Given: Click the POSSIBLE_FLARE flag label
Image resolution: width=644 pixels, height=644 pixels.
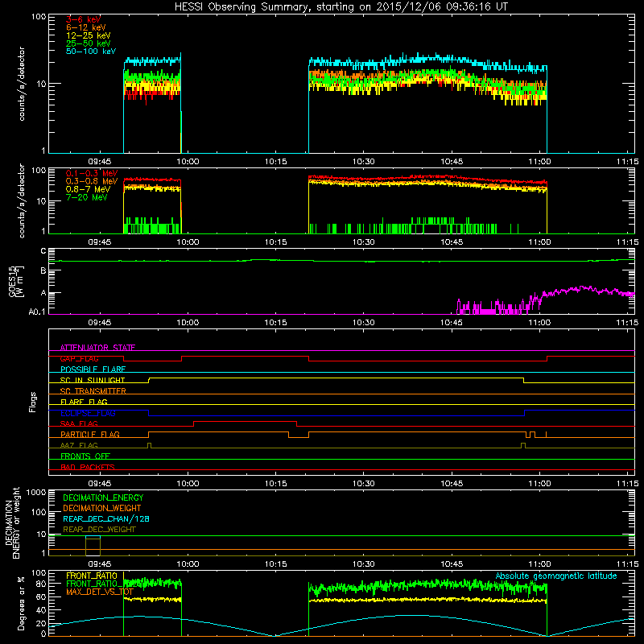Looking at the screenshot, I should 93,369.
